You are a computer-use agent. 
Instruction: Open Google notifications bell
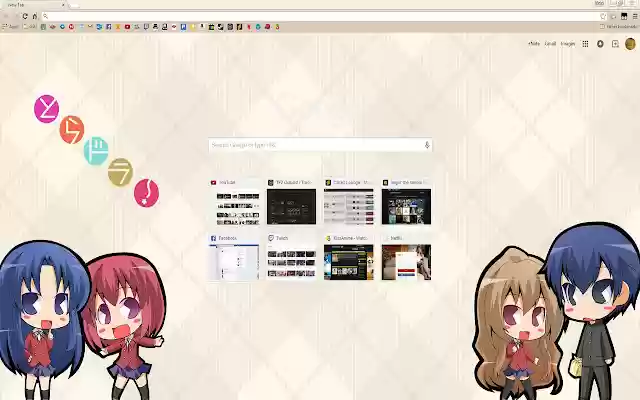(x=600, y=44)
